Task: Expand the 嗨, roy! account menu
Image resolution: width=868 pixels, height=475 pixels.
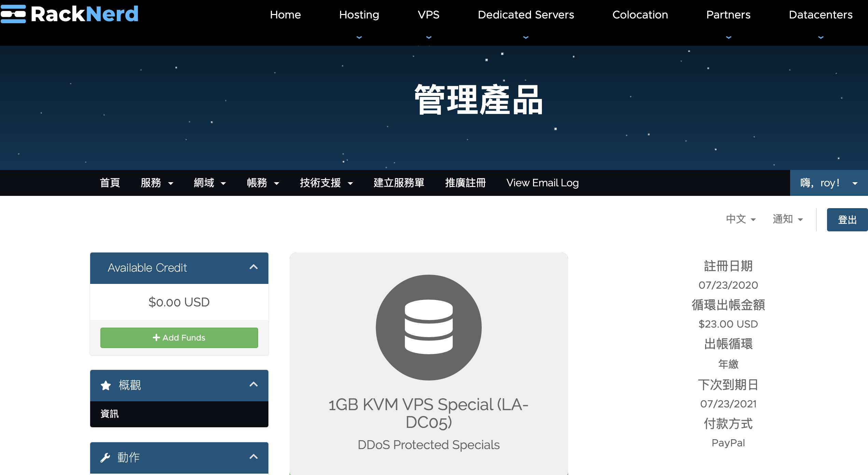Action: pyautogui.click(x=829, y=183)
